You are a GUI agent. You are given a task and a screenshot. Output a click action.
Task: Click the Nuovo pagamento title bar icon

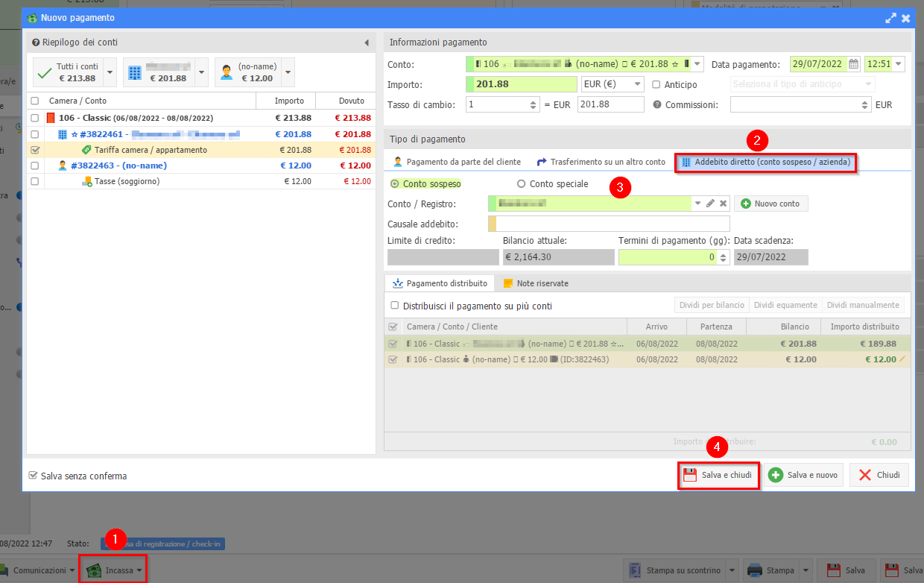31,17
